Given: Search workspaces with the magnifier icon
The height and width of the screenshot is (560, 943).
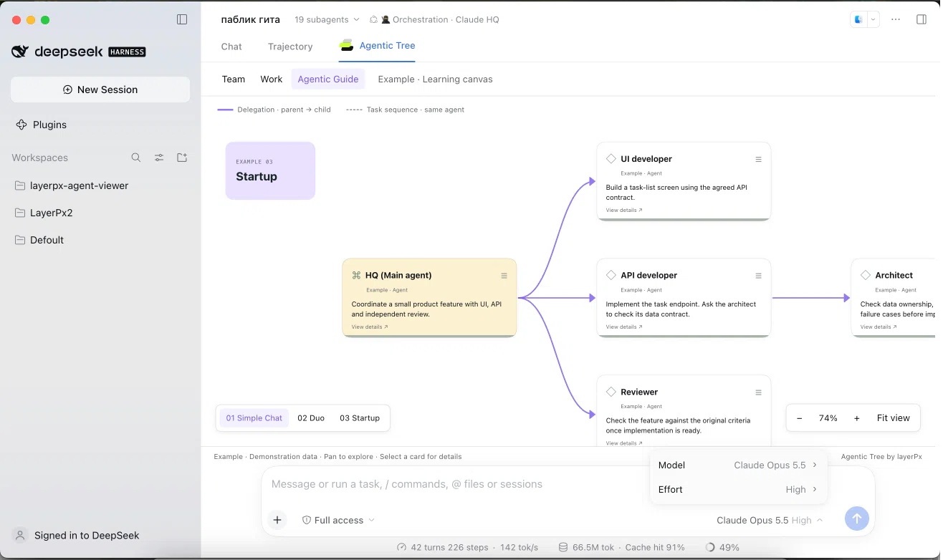Looking at the screenshot, I should (136, 158).
